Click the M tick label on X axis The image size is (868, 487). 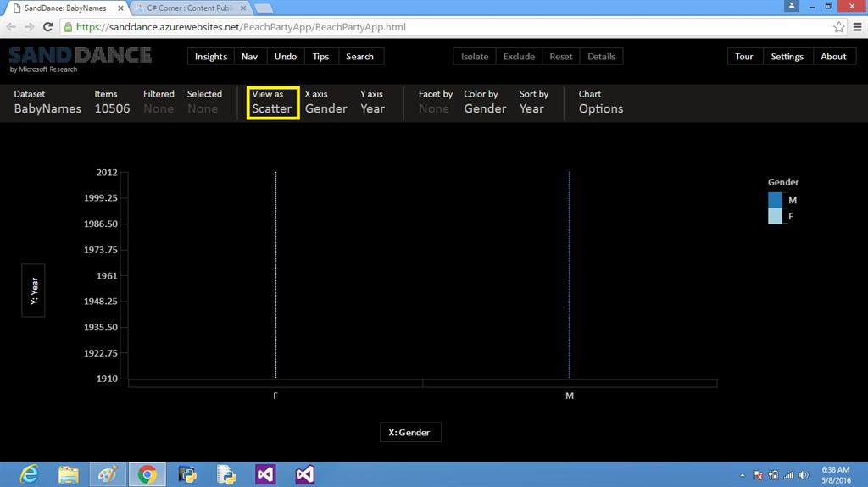click(x=570, y=396)
